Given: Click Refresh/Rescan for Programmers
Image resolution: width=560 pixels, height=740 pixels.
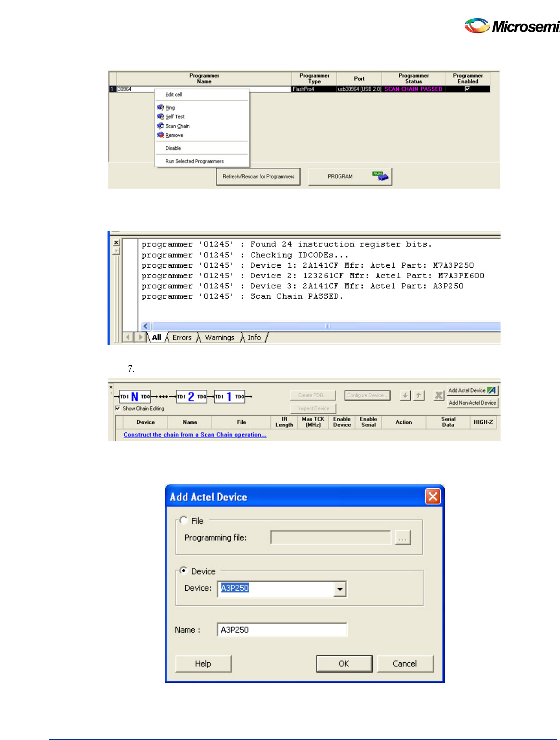Looking at the screenshot, I should (258, 176).
